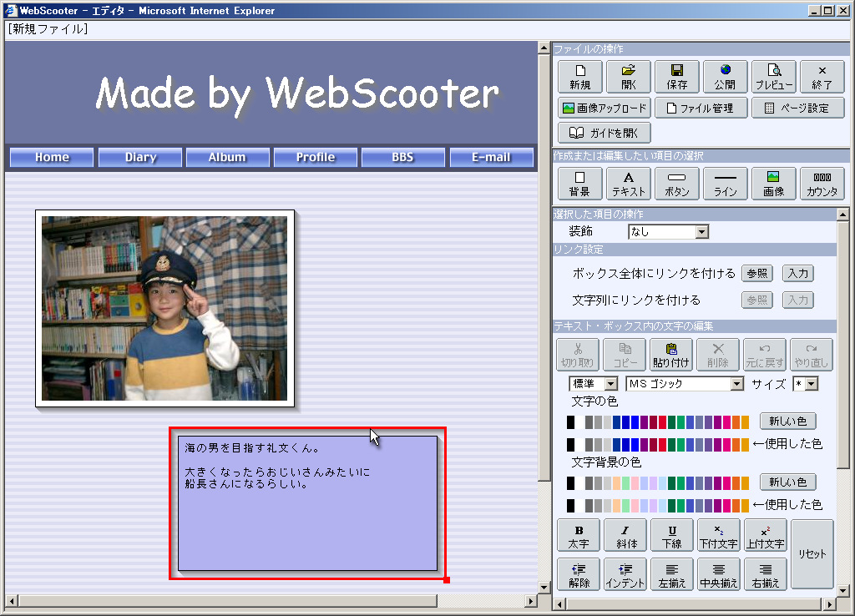This screenshot has height=616, width=855.
Task: Undo with 元に戻す
Action: point(765,355)
